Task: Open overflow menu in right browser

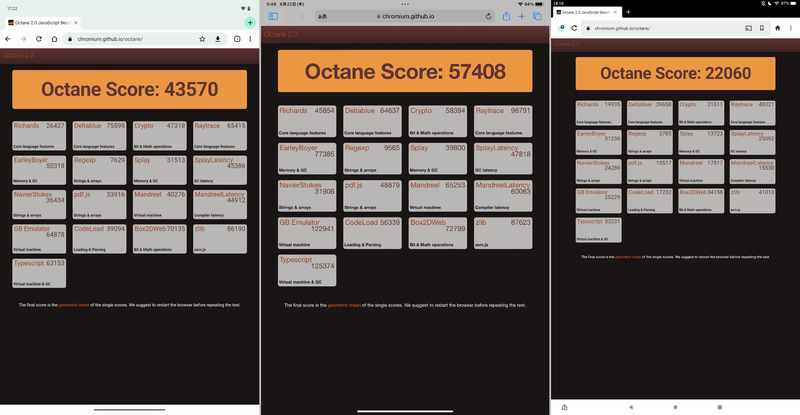Action: [791, 28]
